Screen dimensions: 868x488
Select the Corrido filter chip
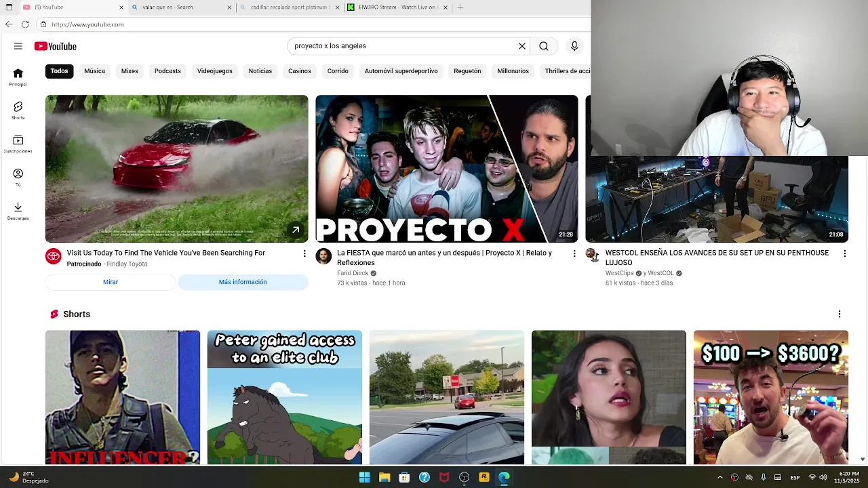pos(338,70)
